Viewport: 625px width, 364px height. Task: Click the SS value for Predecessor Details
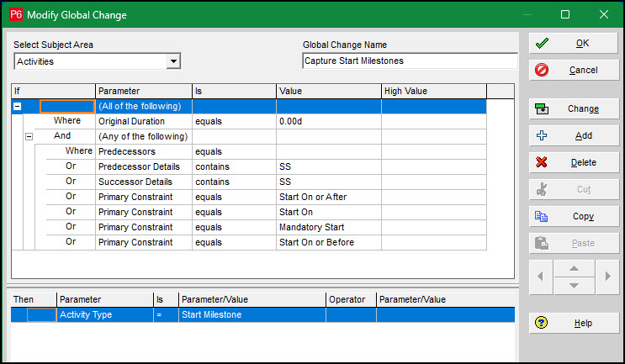(328, 166)
